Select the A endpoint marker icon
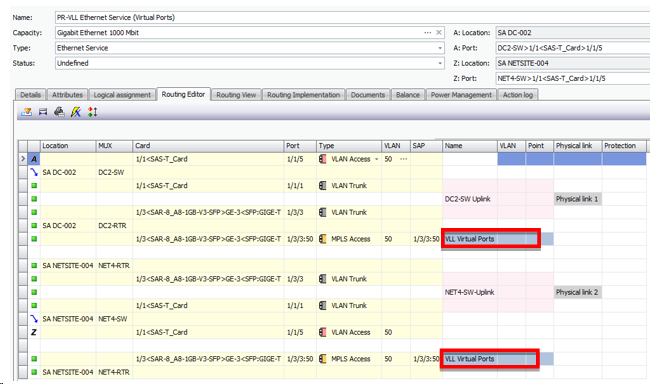Image resolution: width=650 pixels, height=384 pixels. (34, 159)
